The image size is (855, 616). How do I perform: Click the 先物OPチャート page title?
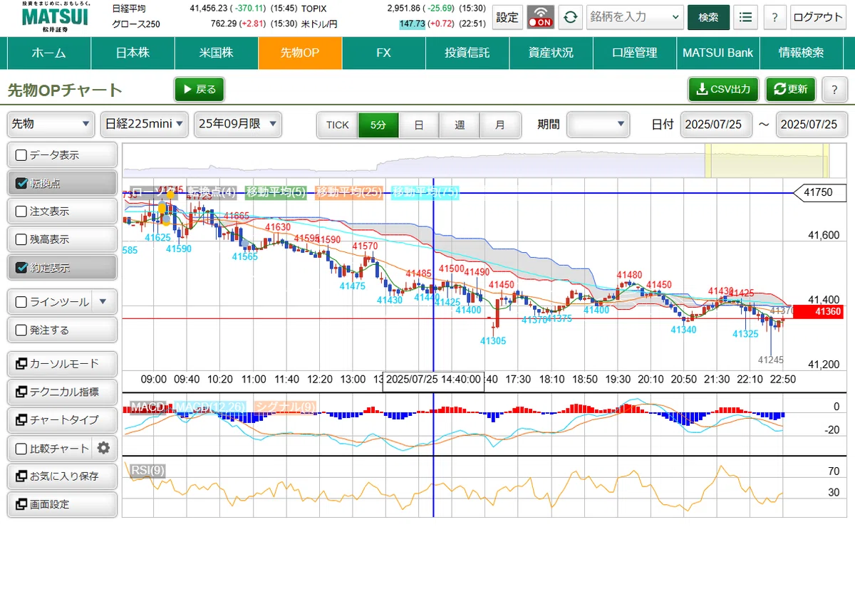[65, 90]
